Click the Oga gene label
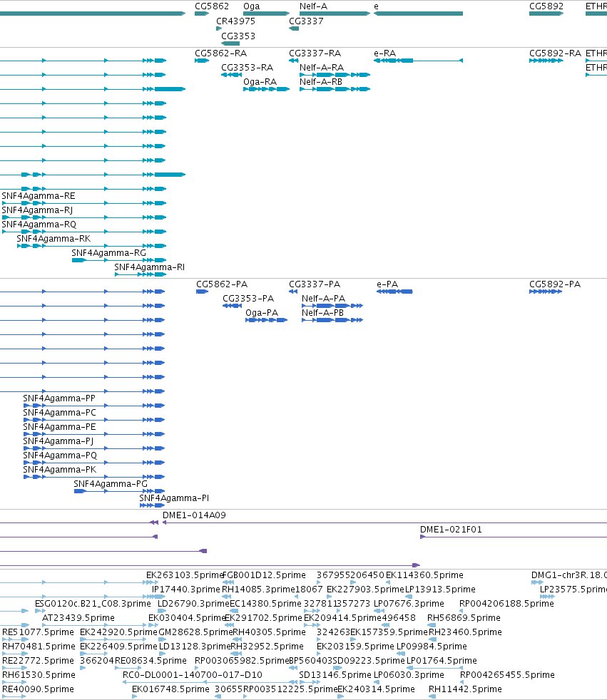 [x=252, y=6]
